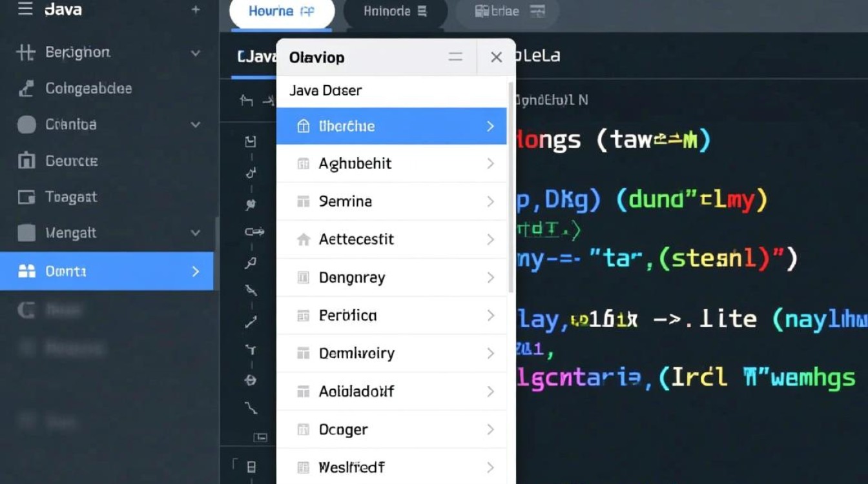Click the popup's horizontal lines icon
The height and width of the screenshot is (484, 868).
click(455, 57)
